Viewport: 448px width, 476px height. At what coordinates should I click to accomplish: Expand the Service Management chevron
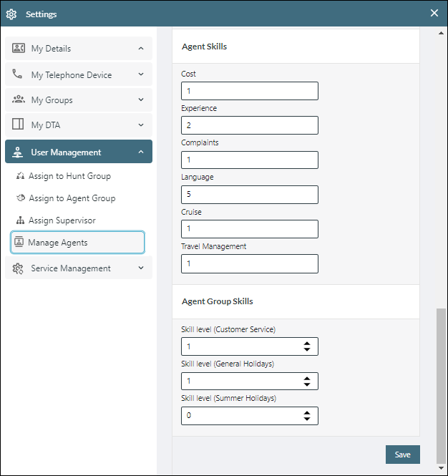point(140,268)
